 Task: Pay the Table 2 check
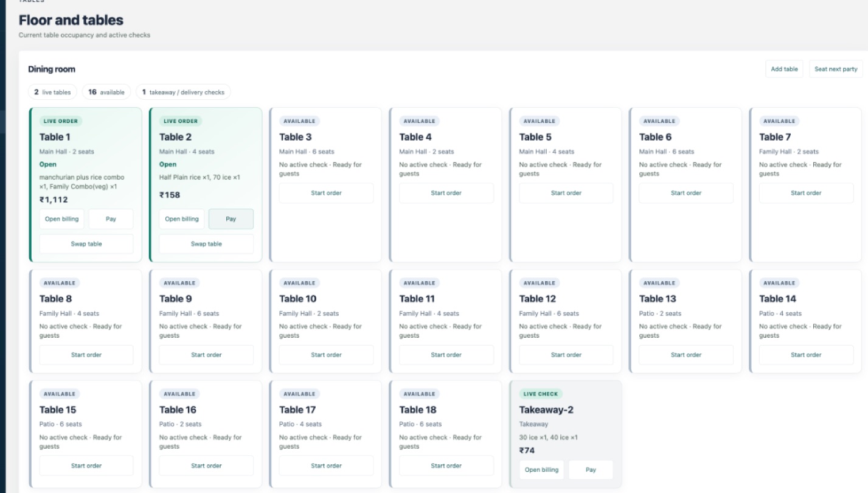click(x=231, y=219)
